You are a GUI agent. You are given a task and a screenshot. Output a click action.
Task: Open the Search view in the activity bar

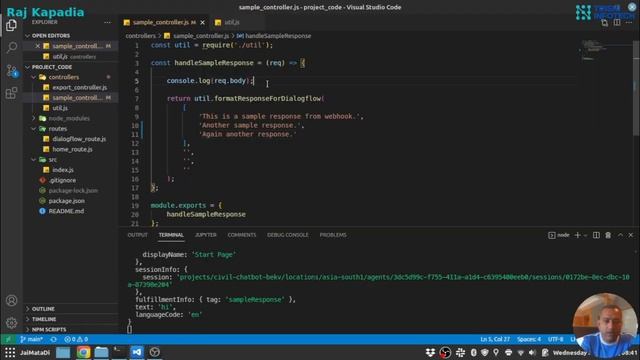(11, 47)
